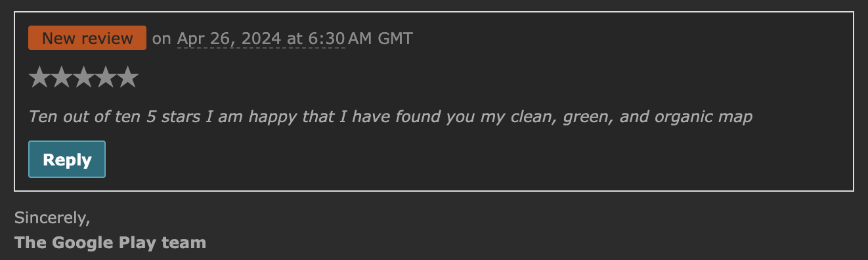The width and height of the screenshot is (868, 260).
Task: Click the 'Sincerely,' closing line
Action: [52, 217]
